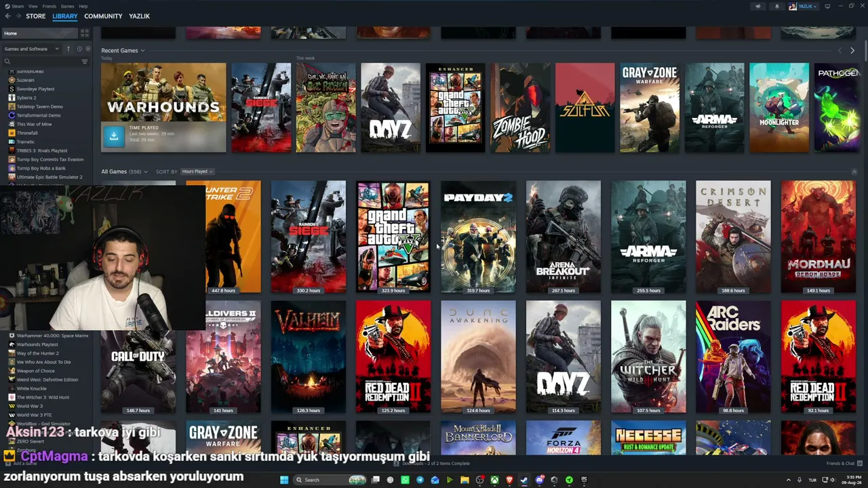This screenshot has width=868, height=488.
Task: Open the collections grid view icon
Action: [85, 33]
